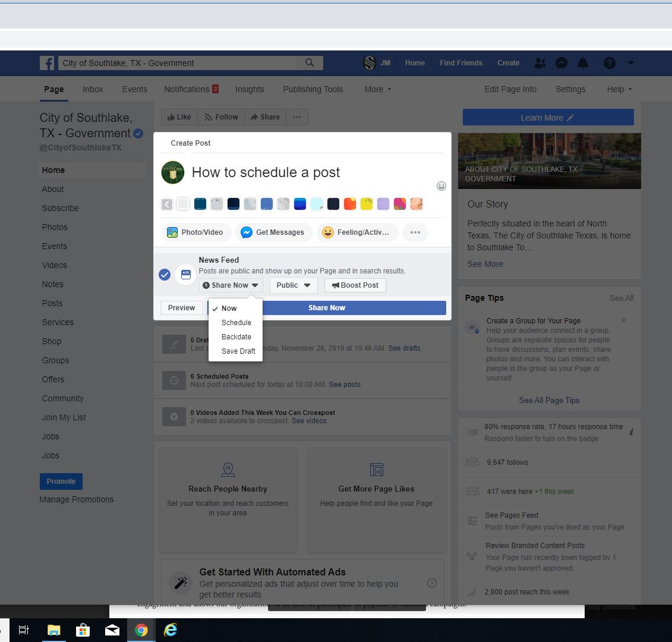Screen dimensions: 672x642
Task: Click the Automated Ads arrow icon
Action: pyautogui.click(x=432, y=583)
